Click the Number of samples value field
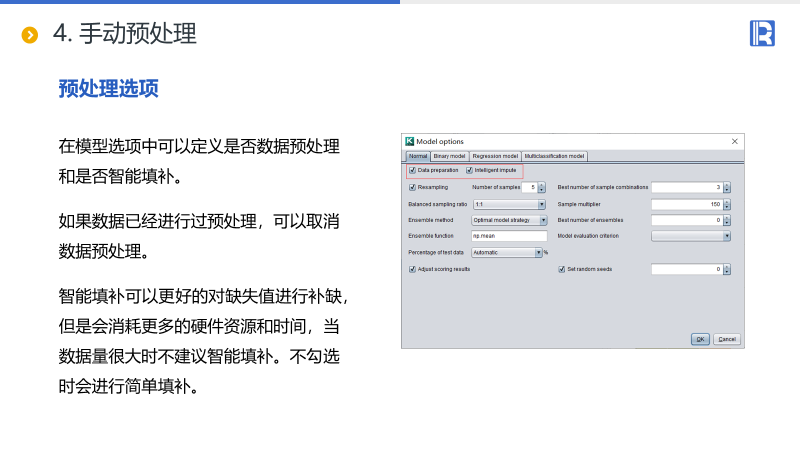Image resolution: width=800 pixels, height=450 pixels. coord(530,187)
